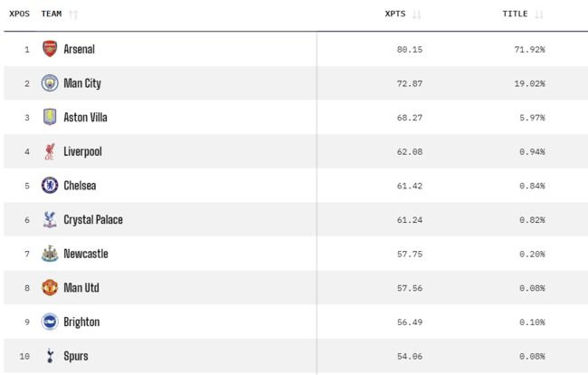Sort by XPTS using sort arrows
This screenshot has height=375, width=588.
417,14
